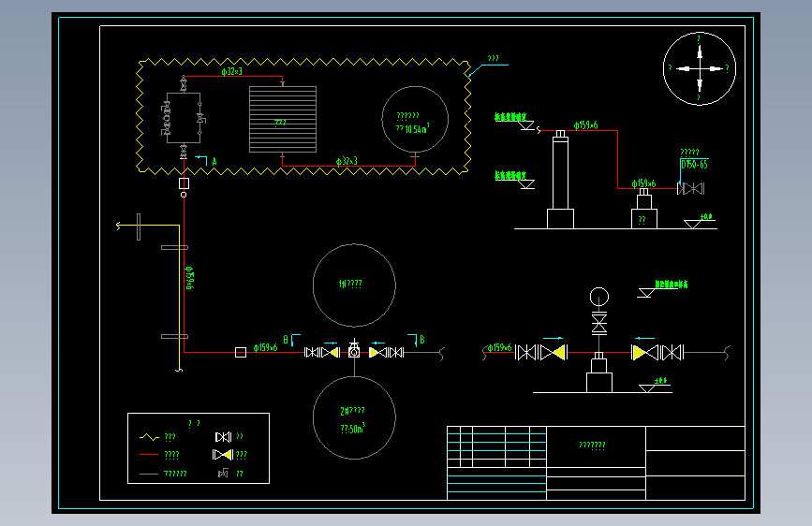Click the section marker letter A

click(214, 162)
